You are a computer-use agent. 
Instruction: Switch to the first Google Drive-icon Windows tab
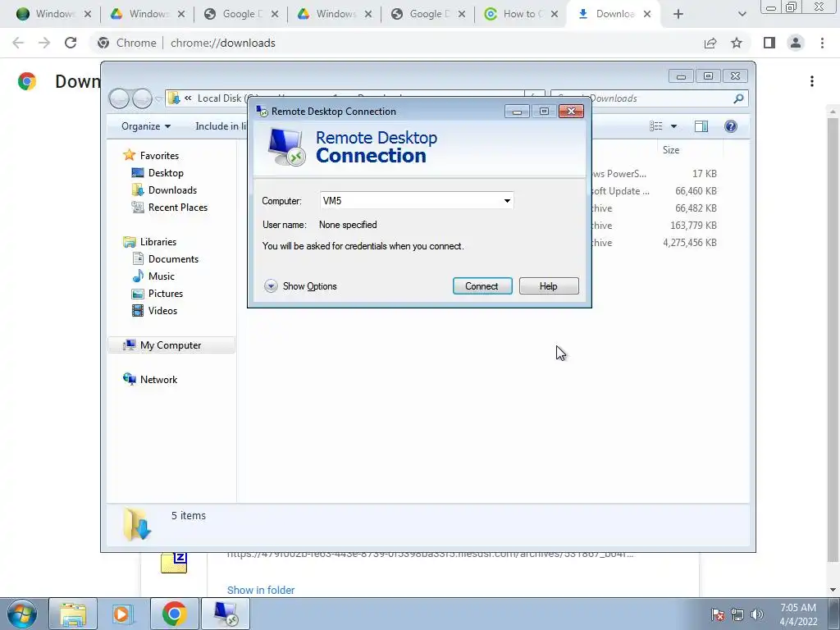coord(141,14)
